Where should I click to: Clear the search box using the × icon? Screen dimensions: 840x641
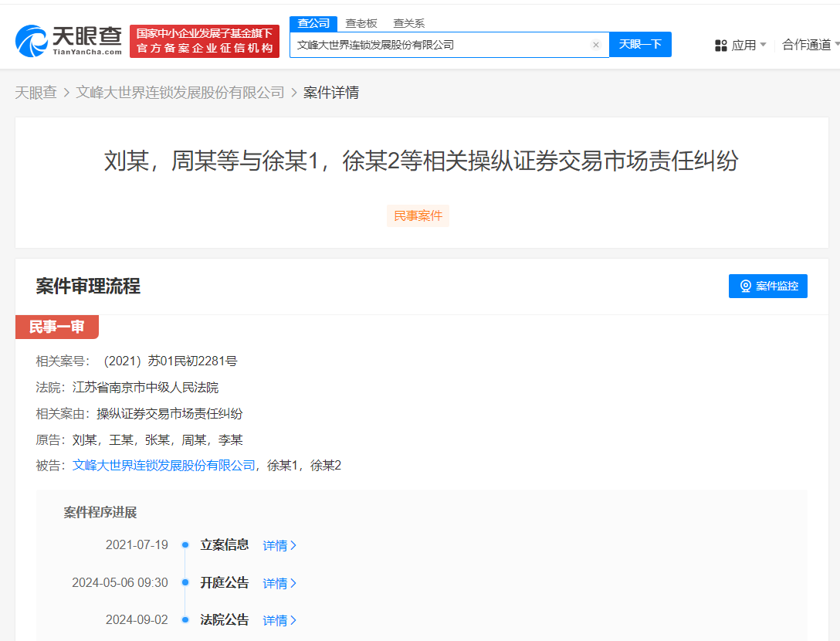coord(595,45)
